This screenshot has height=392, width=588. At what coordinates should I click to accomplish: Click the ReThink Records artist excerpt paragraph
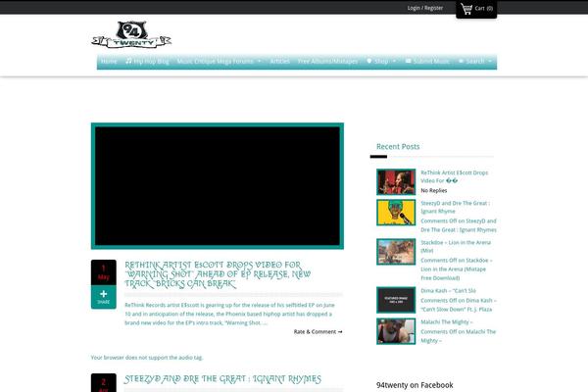[x=229, y=314]
